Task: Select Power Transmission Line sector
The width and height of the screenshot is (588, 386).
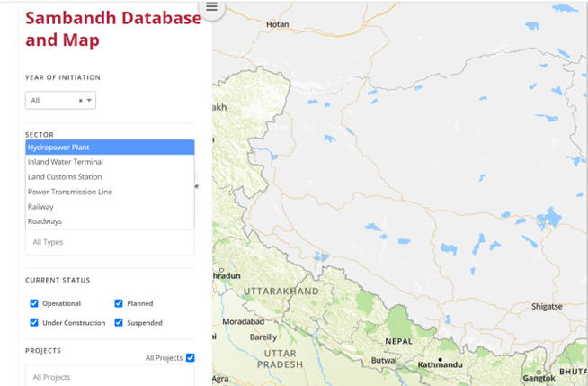Action: click(x=110, y=192)
